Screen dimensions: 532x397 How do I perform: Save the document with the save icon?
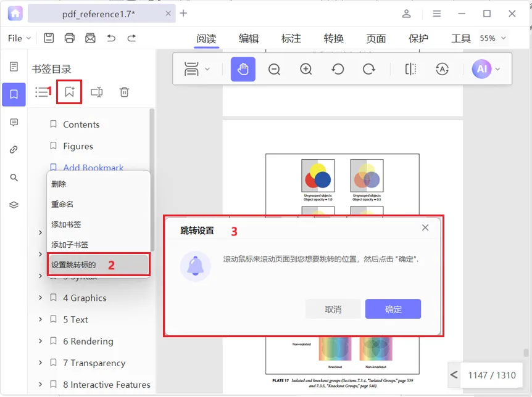(x=49, y=38)
